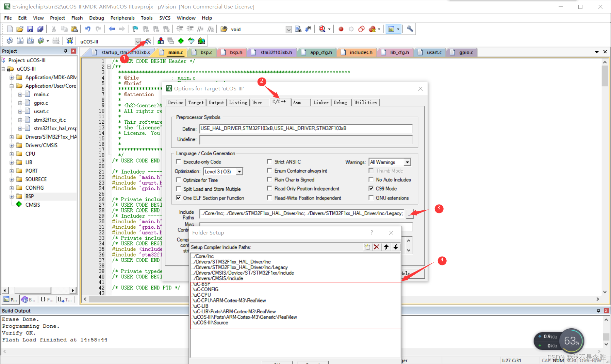Enable GNU extensions checkbox
611x364 pixels.
coord(371,198)
